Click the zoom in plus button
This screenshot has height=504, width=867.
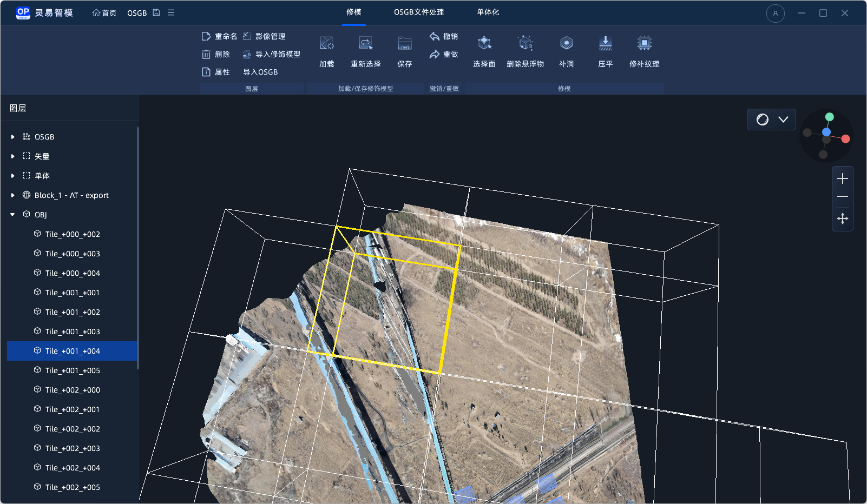point(842,179)
